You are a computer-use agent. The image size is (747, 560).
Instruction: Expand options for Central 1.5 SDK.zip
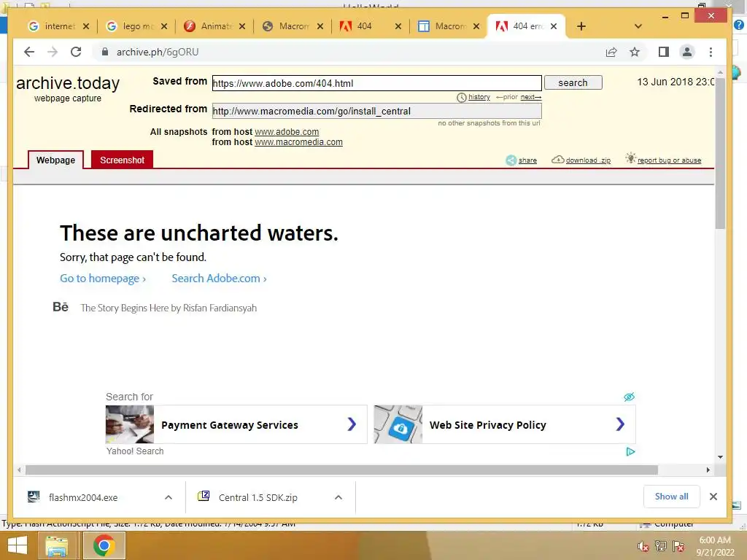(338, 497)
